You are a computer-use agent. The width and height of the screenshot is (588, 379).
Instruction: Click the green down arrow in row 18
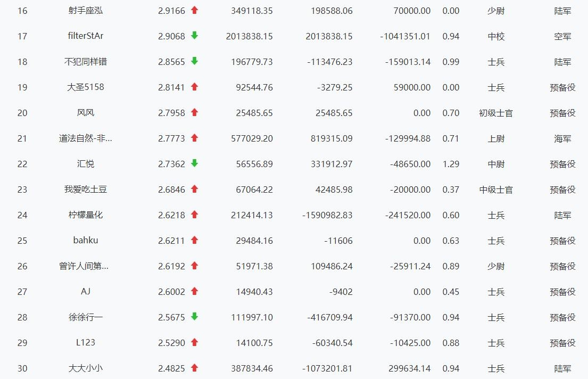194,61
